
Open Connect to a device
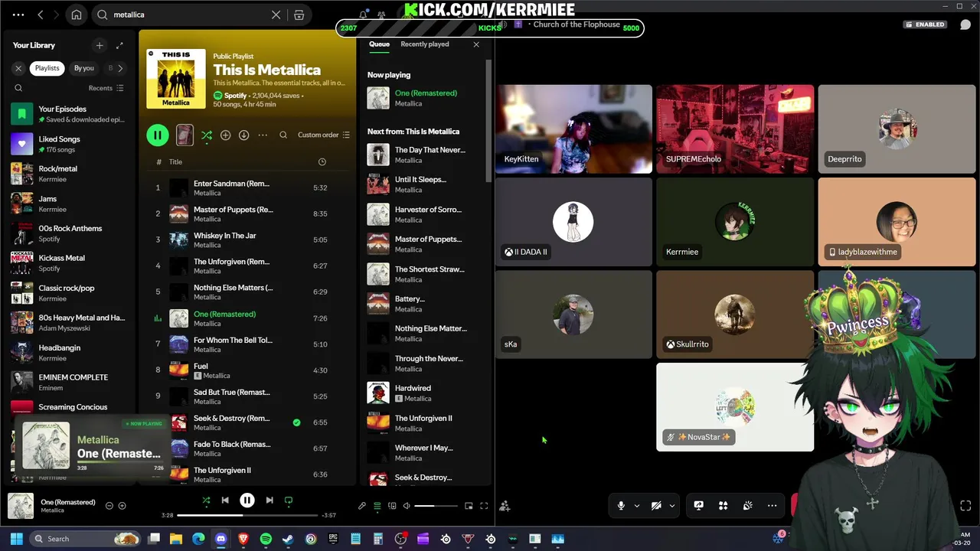[x=392, y=506]
